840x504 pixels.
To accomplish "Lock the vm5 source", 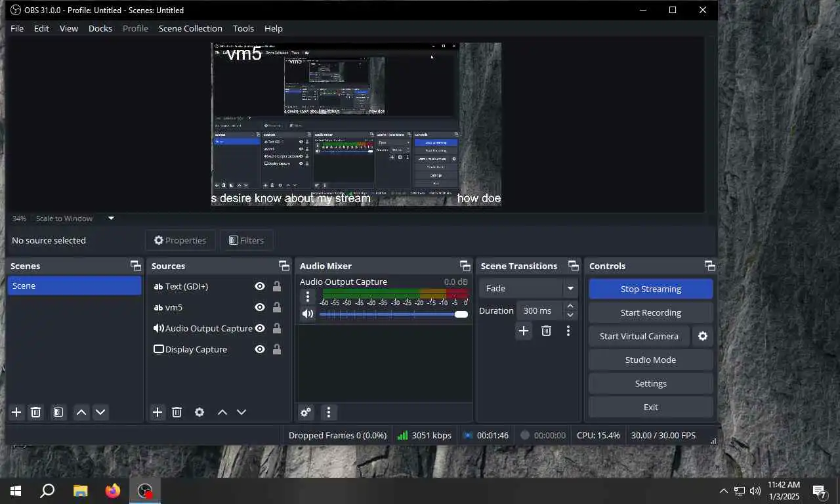I will (277, 307).
